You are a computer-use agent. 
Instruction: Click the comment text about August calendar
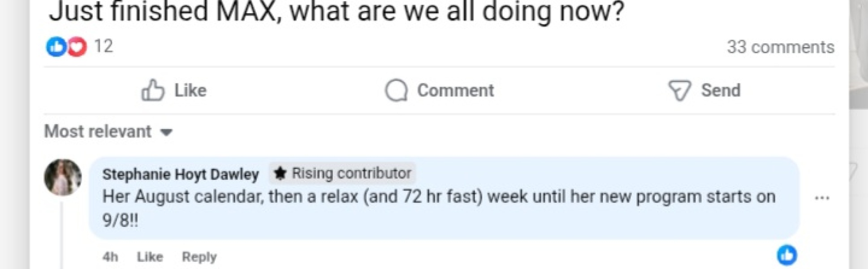[438, 197]
